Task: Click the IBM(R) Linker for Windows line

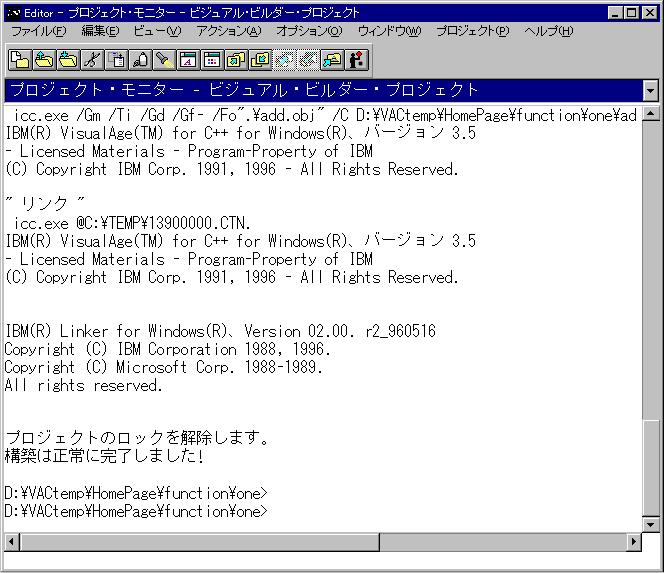Action: 220,331
